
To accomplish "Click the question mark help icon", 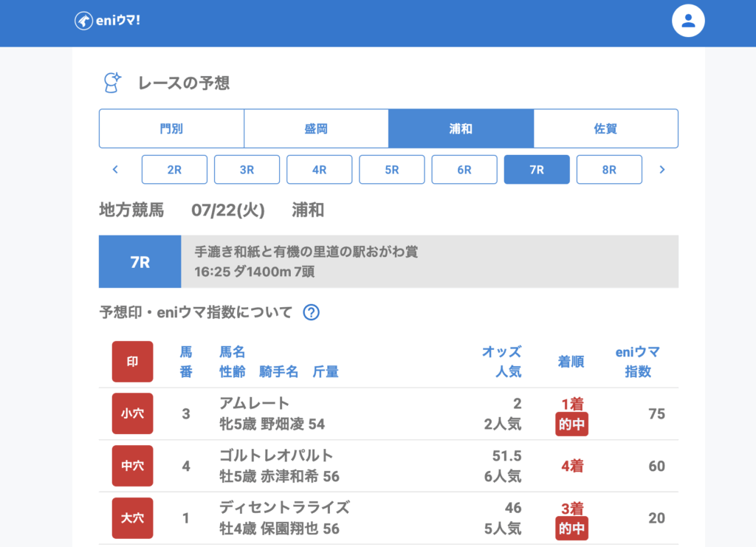I will pos(312,312).
